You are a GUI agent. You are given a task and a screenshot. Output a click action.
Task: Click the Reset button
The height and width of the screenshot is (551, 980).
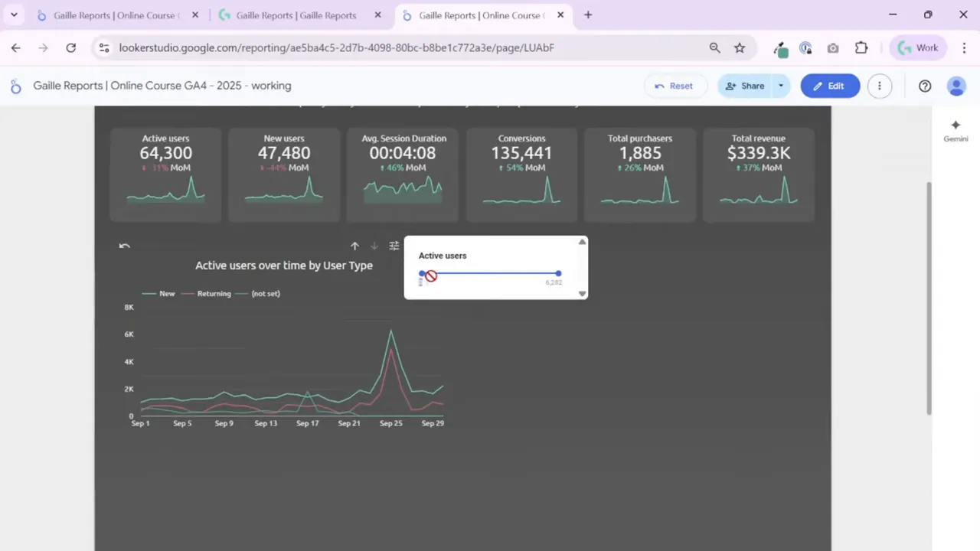[675, 86]
